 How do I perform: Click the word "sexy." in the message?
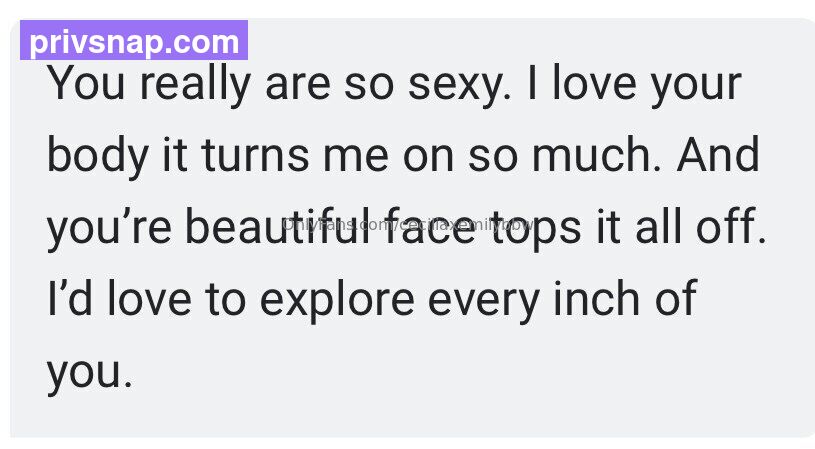[460, 85]
